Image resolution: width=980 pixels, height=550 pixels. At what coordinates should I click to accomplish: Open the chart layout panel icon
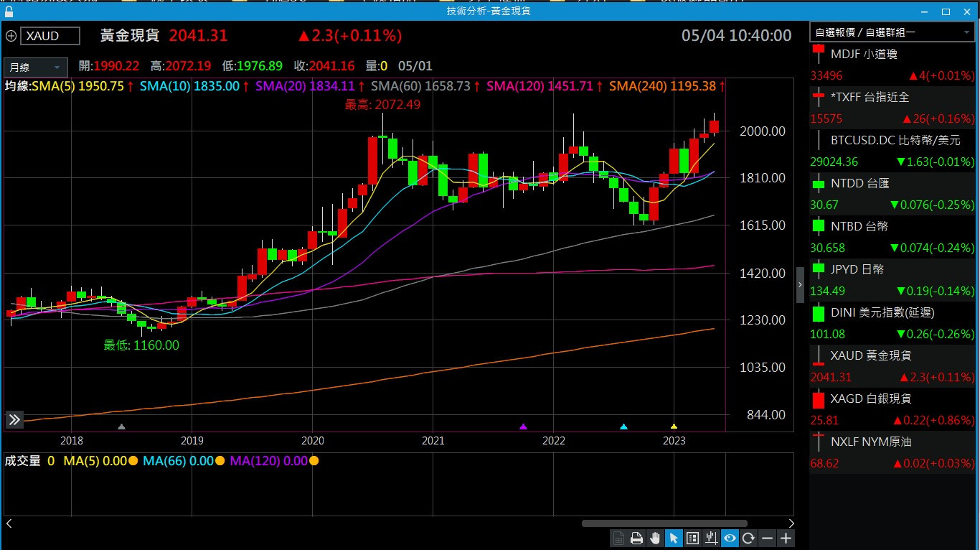pos(692,539)
